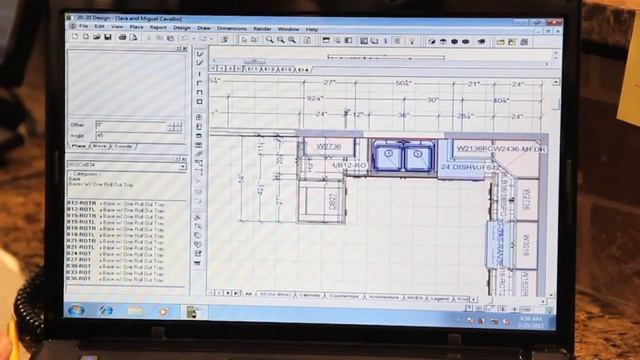Select the rectangle draw tool in vertical toolbar

199,102
